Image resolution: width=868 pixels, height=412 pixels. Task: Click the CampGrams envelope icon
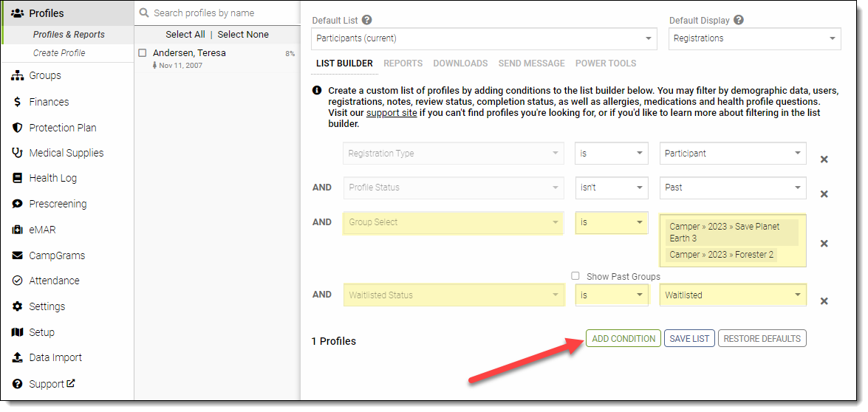pos(17,255)
